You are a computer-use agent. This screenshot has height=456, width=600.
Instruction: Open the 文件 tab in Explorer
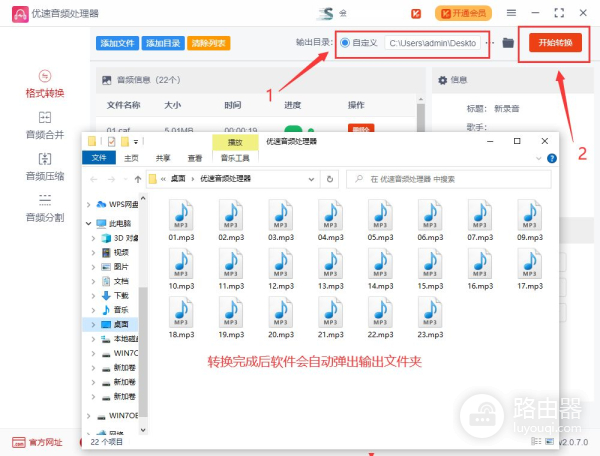click(99, 158)
